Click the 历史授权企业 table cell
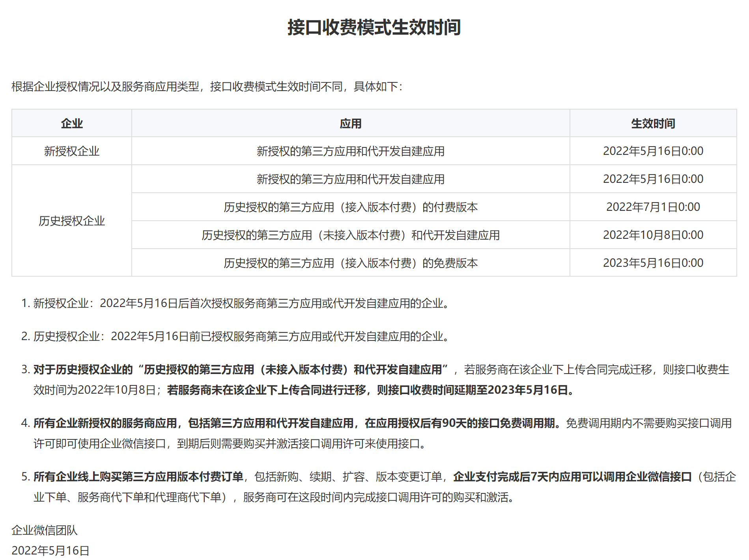Image resolution: width=749 pixels, height=560 pixels. tap(72, 221)
